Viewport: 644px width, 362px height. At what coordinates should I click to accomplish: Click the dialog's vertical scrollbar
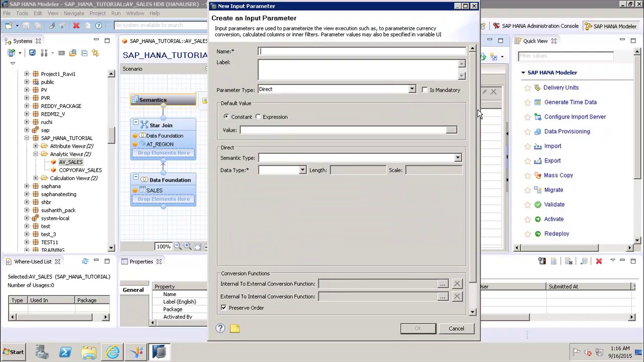[x=472, y=180]
